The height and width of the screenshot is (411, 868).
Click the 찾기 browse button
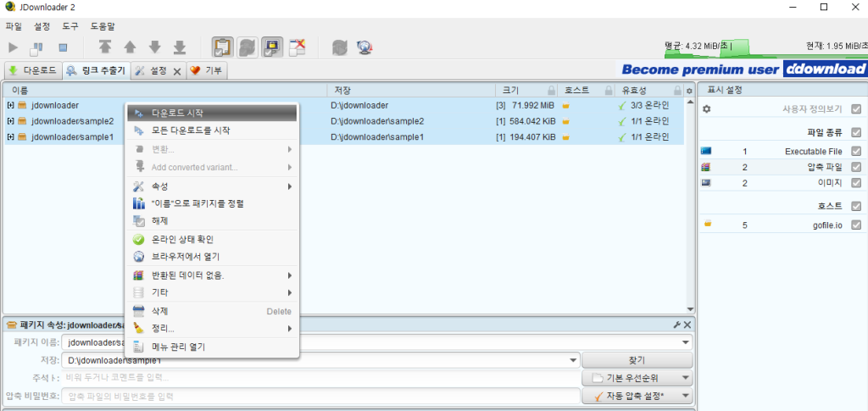click(x=637, y=361)
